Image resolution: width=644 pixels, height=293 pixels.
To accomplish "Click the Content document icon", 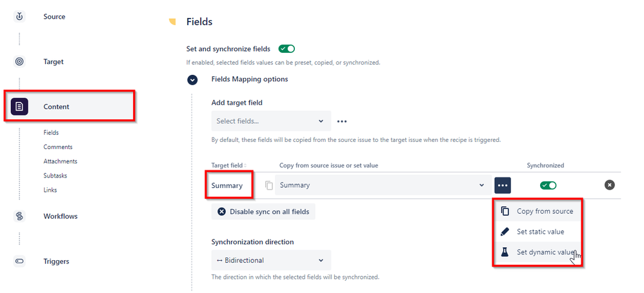I will point(19,107).
